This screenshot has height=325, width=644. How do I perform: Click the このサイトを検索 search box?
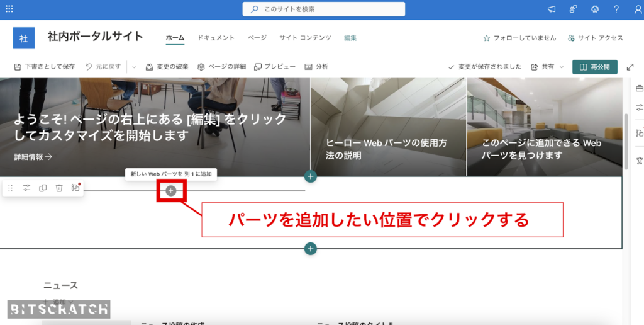point(324,9)
